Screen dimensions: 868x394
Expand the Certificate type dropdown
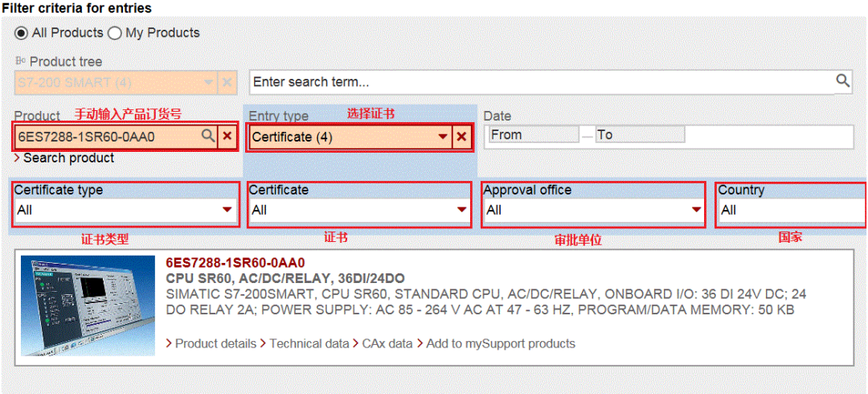(126, 210)
